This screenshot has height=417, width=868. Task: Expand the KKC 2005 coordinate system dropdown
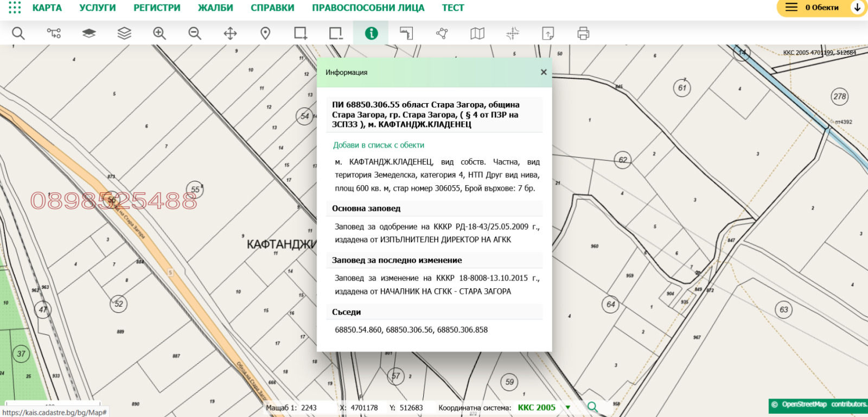click(568, 407)
